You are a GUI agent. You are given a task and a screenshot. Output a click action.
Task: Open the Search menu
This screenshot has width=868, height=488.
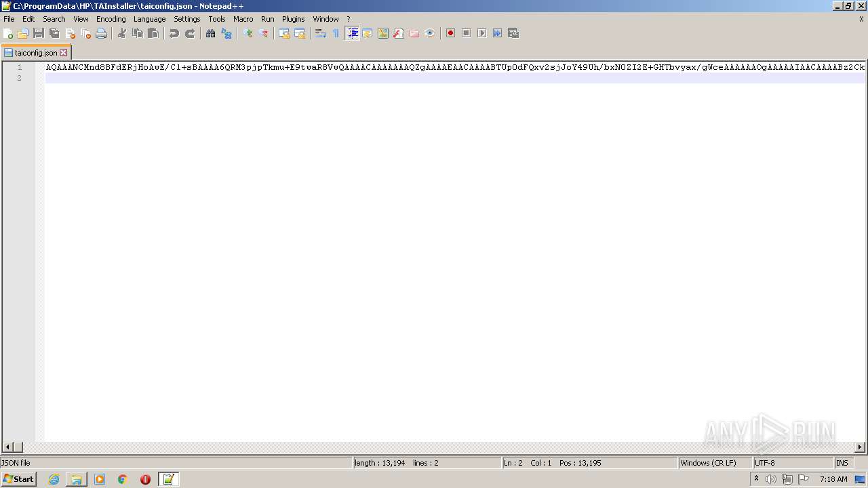coord(54,19)
